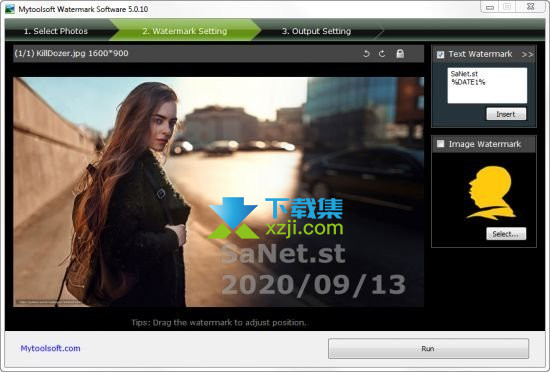The height and width of the screenshot is (372, 550).
Task: Click the 2020/09/13 date watermark on photo
Action: [313, 284]
